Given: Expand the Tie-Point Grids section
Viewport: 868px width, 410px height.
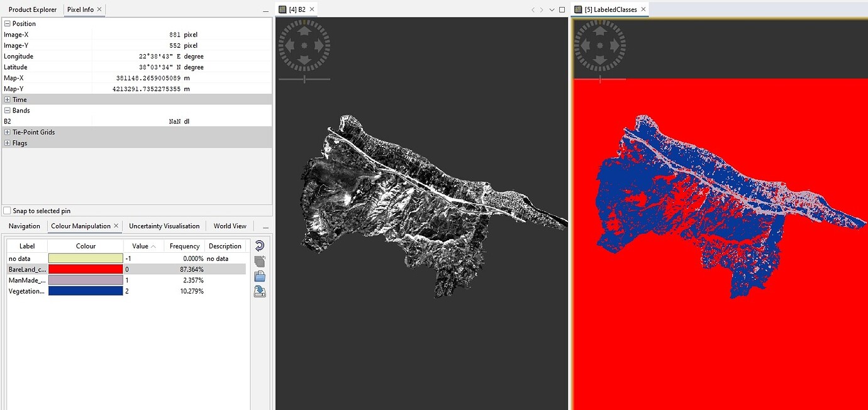Looking at the screenshot, I should [x=7, y=132].
